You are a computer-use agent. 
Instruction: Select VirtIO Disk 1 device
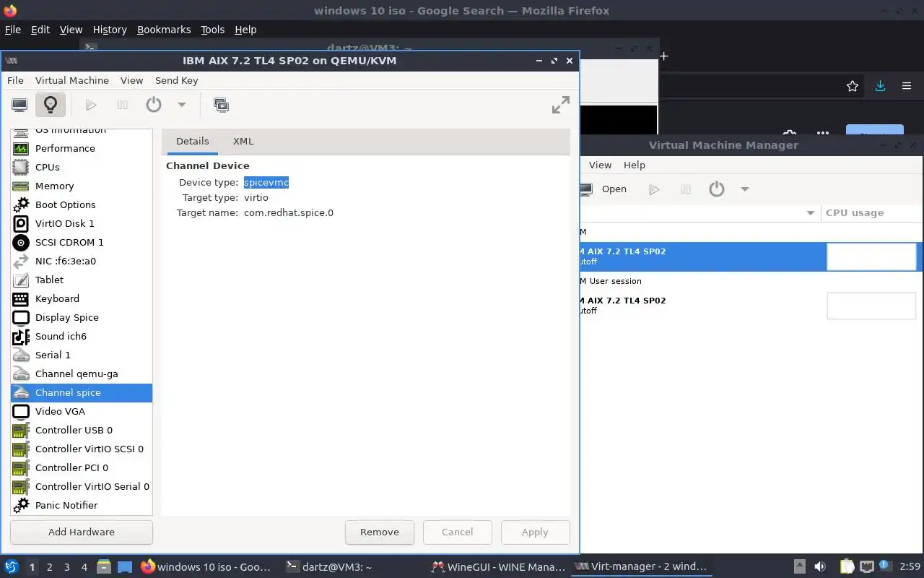click(x=82, y=223)
